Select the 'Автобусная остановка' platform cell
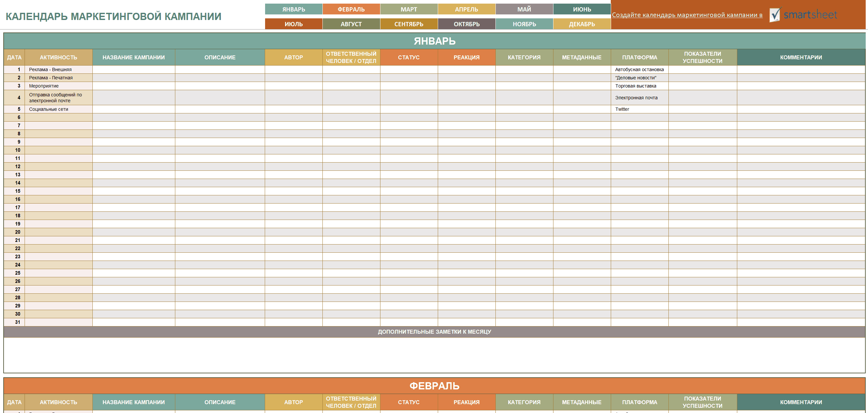868x413 pixels. coord(640,69)
